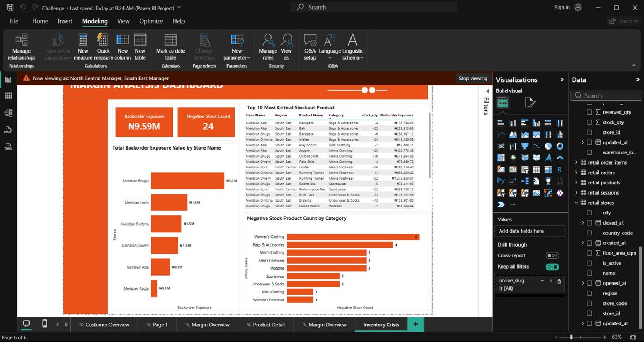The height and width of the screenshot is (342, 644).
Task: Switch to the Optimize ribbon tab
Action: [151, 21]
